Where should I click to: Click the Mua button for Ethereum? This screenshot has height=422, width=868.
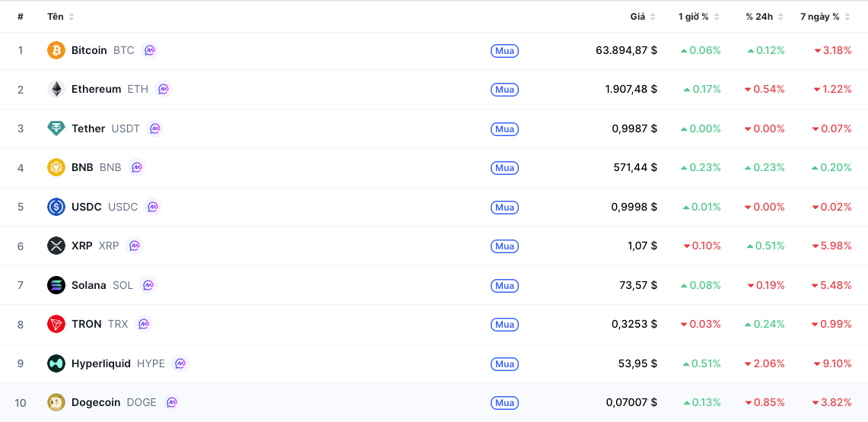(x=504, y=90)
